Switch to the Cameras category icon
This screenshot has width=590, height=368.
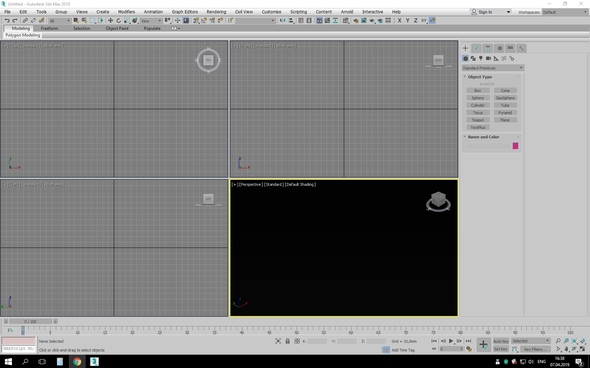(x=488, y=58)
